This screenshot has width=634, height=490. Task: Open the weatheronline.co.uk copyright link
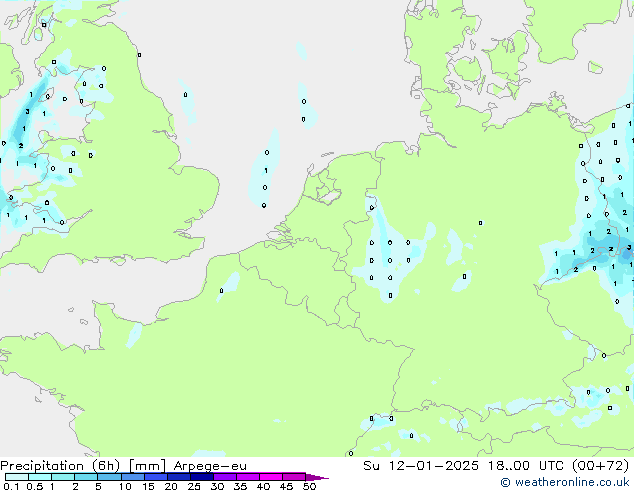(564, 482)
